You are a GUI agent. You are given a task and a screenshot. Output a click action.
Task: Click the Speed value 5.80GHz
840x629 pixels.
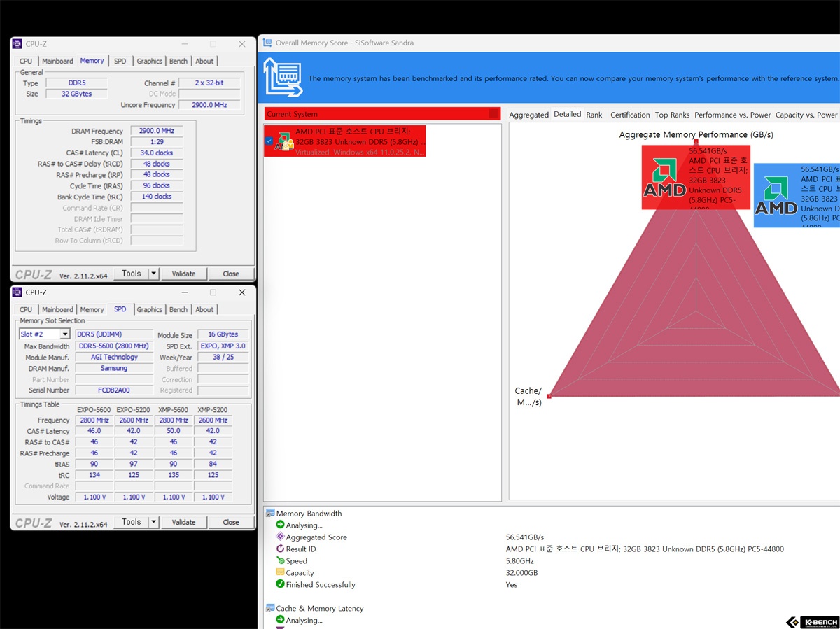[520, 561]
